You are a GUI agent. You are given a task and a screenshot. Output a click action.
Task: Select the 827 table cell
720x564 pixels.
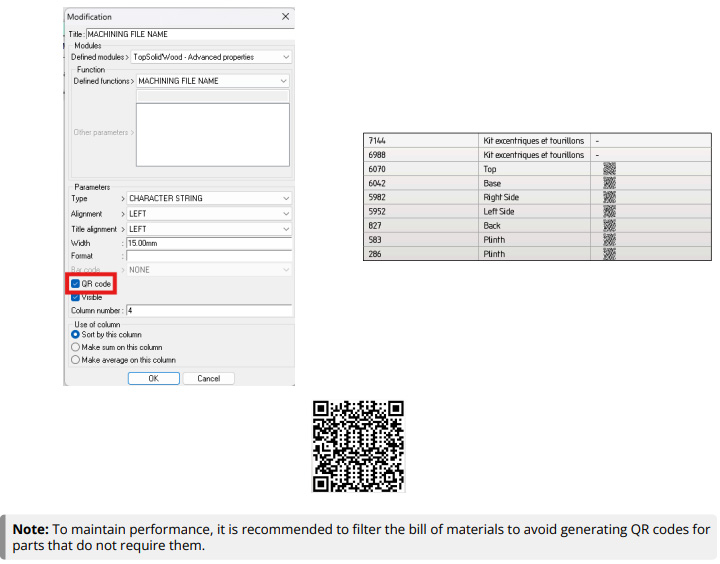421,226
